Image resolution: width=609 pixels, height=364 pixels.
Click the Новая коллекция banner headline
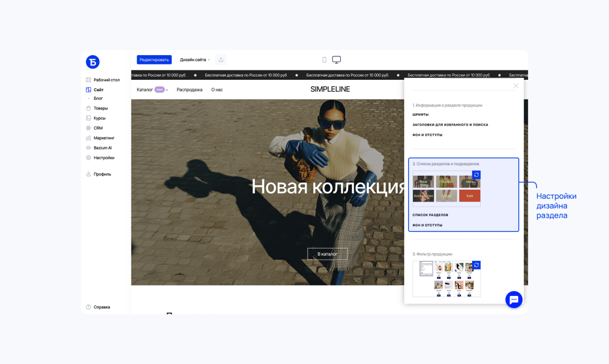[x=328, y=187]
